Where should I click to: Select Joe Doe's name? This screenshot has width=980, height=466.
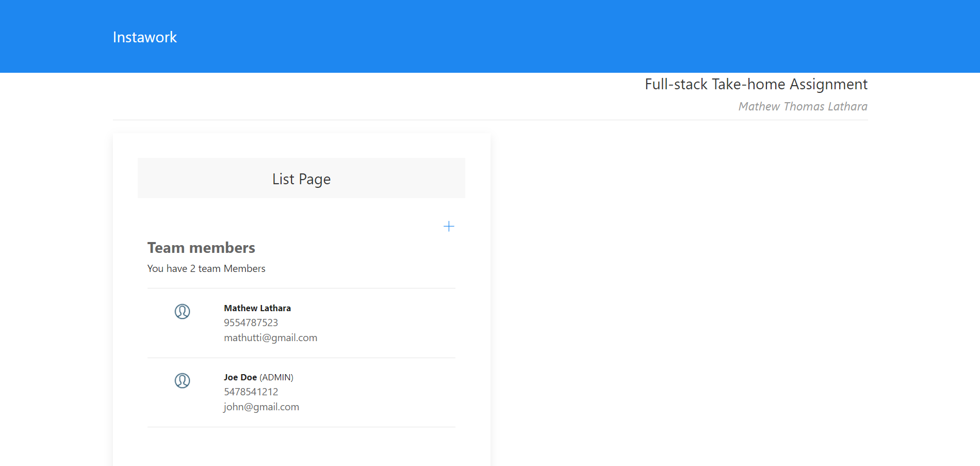(x=240, y=377)
